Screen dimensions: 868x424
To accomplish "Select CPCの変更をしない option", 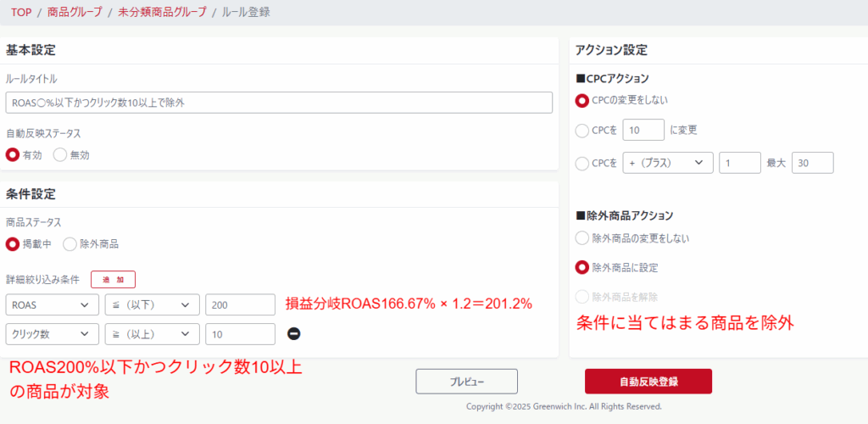I will [582, 100].
